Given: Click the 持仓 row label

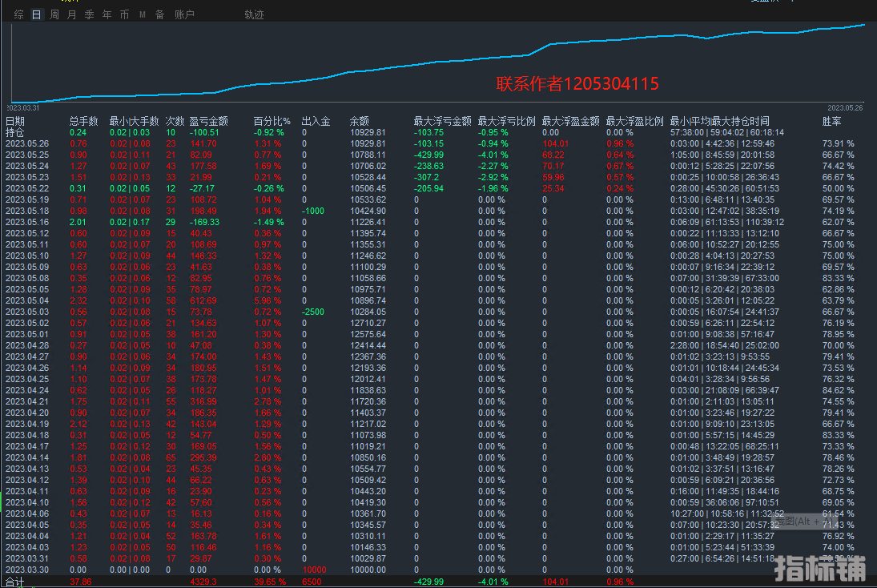Looking at the screenshot, I should click(15, 133).
